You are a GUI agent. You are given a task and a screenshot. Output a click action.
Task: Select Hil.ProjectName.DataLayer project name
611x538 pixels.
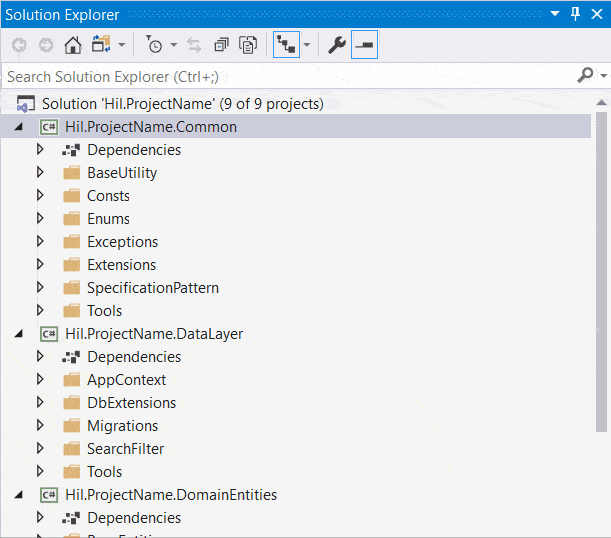(154, 334)
